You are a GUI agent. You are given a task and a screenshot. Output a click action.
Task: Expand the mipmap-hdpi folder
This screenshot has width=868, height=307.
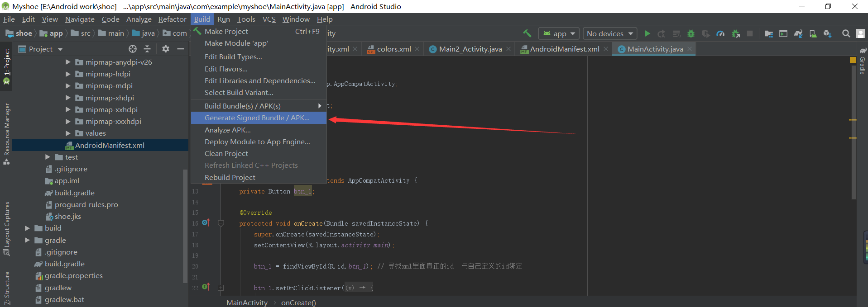pyautogui.click(x=68, y=74)
